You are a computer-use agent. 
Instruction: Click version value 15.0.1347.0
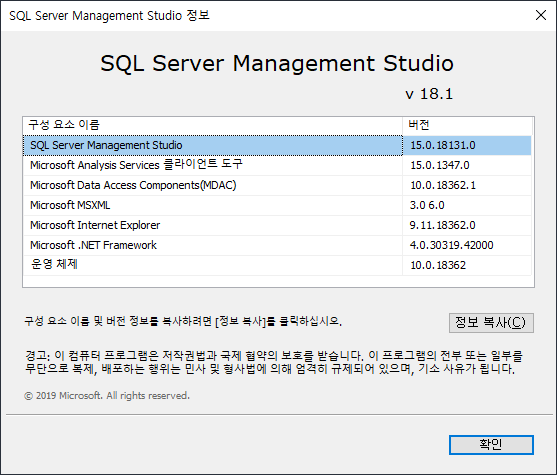pyautogui.click(x=440, y=165)
